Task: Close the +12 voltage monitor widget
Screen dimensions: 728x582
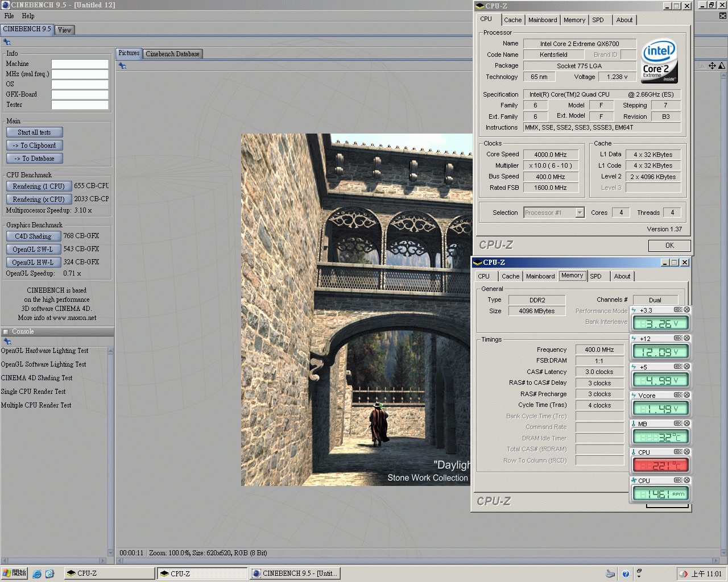Action: point(686,338)
